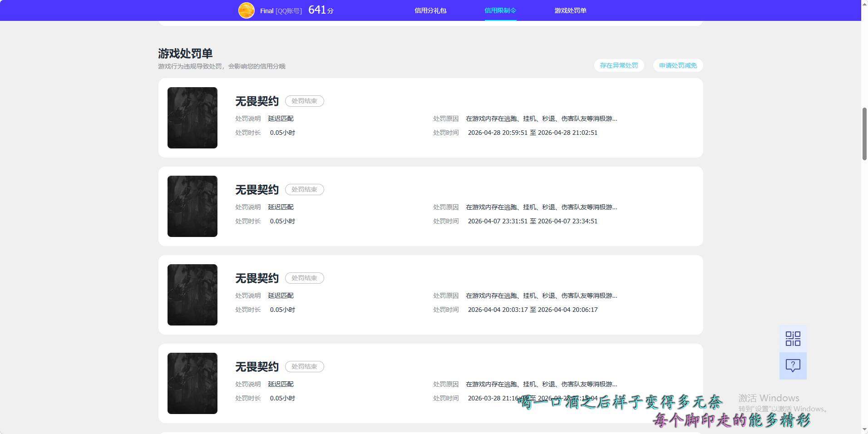
Task: Click the 无畏契约 cover image on April 7 record
Action: point(192,206)
